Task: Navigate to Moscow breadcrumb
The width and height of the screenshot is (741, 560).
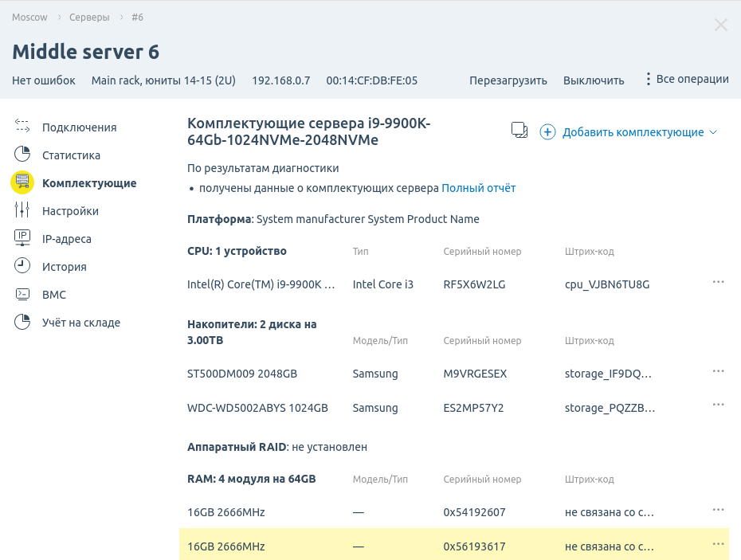Action: pos(29,17)
